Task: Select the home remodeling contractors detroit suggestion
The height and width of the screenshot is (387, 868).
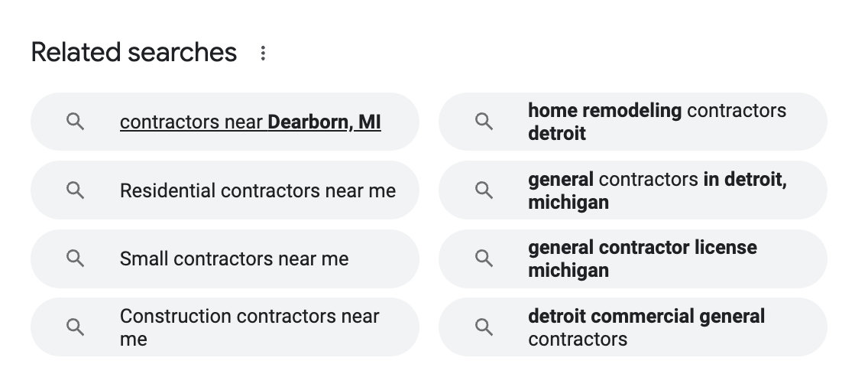Action: pyautogui.click(x=633, y=122)
